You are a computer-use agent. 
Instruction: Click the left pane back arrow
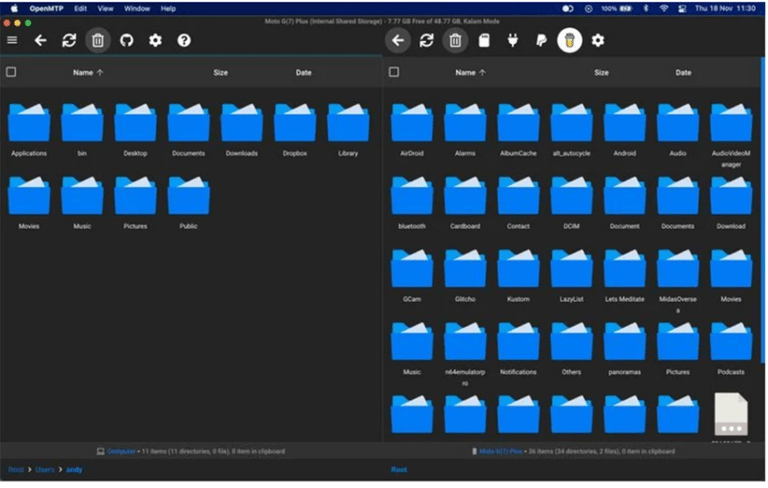[x=41, y=40]
